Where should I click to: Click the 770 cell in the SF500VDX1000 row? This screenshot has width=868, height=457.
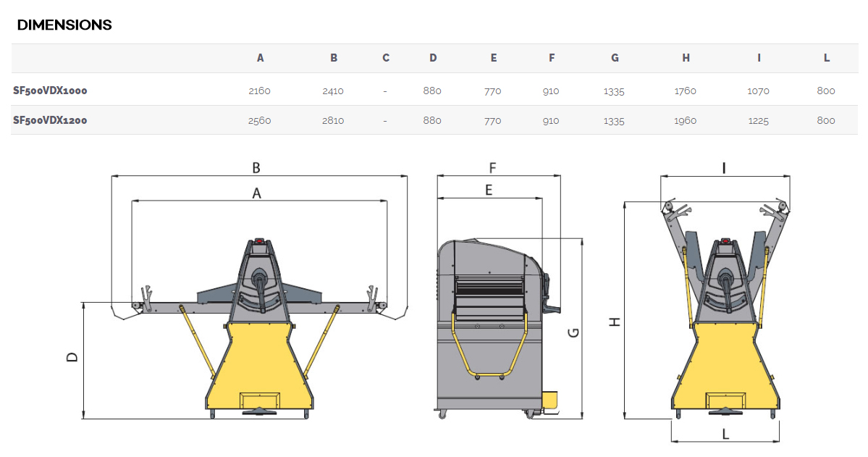[x=493, y=91]
